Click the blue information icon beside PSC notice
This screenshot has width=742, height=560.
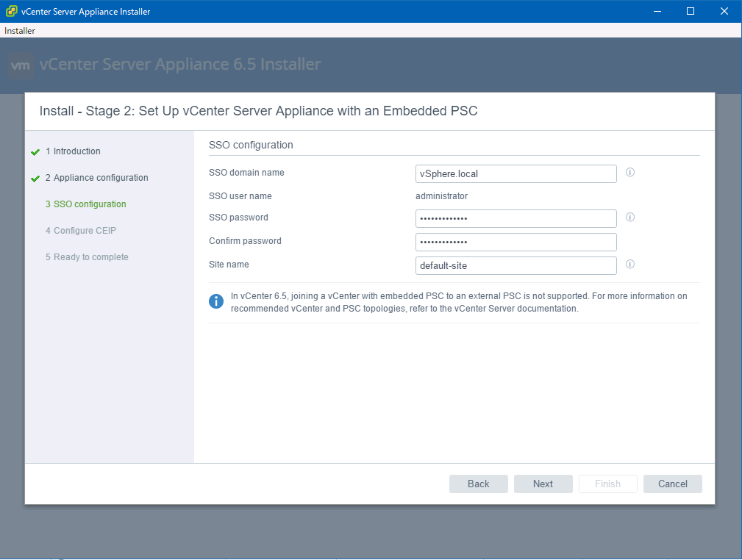tap(216, 301)
